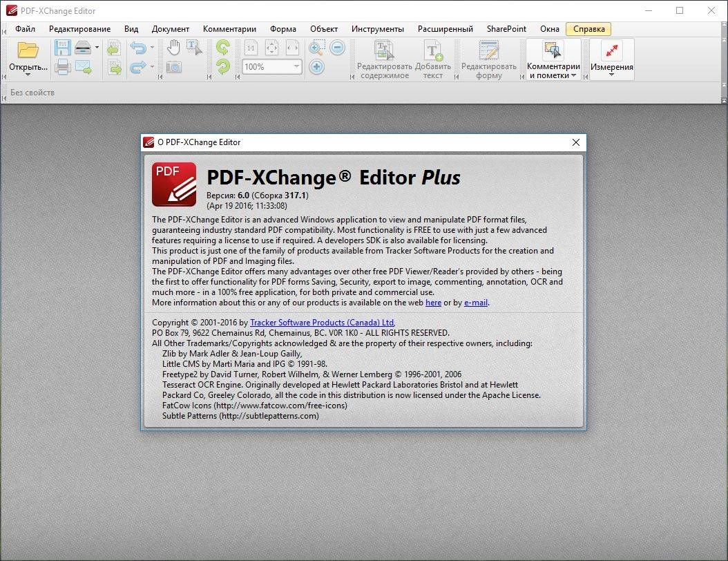Set zoom to actual size 1:1

pyautogui.click(x=251, y=48)
